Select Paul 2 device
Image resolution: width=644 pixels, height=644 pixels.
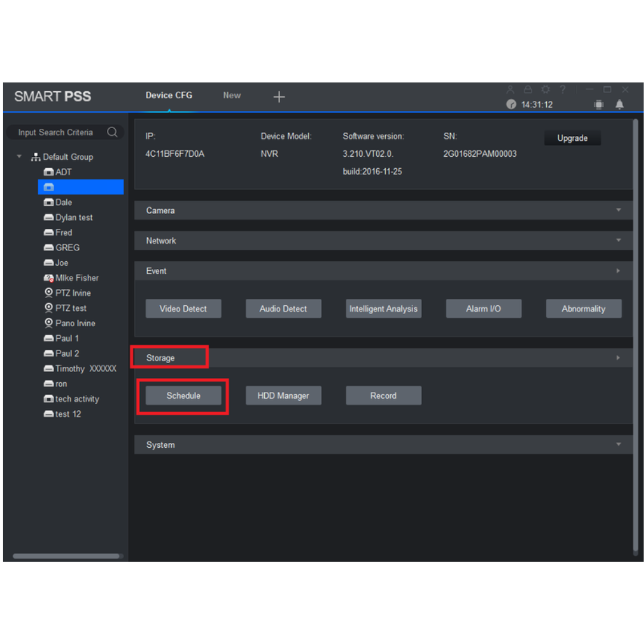tap(67, 354)
